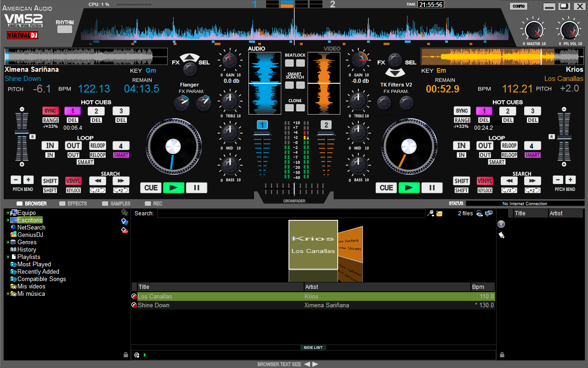Click the playlist tag icon in side list
588x368 pixels.
tap(501, 235)
